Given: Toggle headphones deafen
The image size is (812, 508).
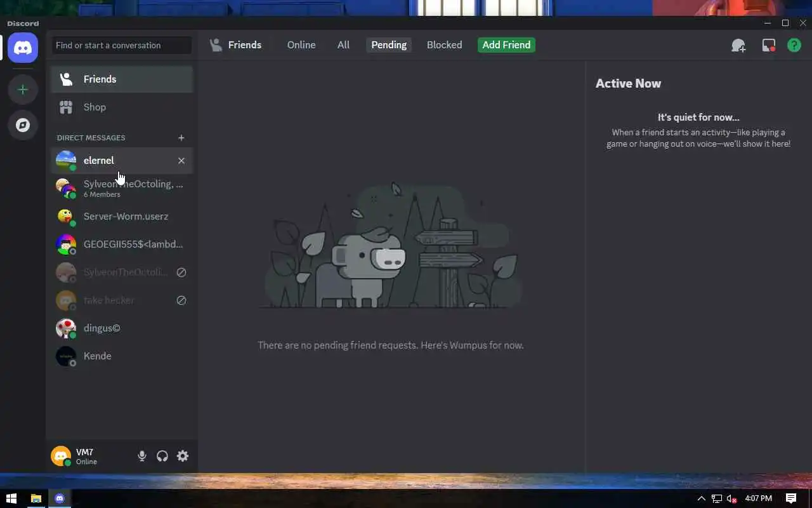Looking at the screenshot, I should 162,456.
